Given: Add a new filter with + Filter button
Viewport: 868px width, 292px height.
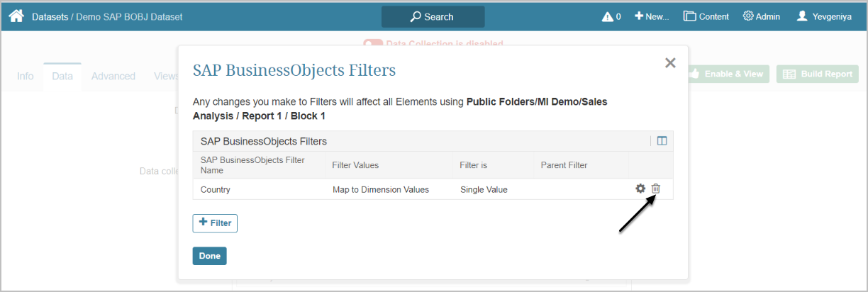Looking at the screenshot, I should pyautogui.click(x=215, y=223).
